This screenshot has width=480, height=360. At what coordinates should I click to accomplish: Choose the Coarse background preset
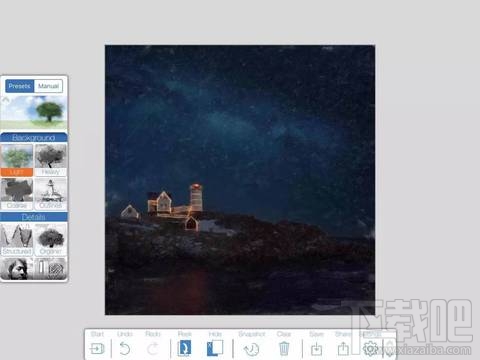pyautogui.click(x=17, y=194)
